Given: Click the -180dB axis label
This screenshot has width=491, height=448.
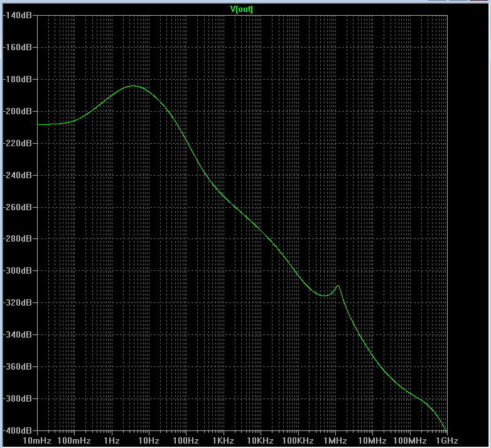Looking at the screenshot, I should click(17, 79).
